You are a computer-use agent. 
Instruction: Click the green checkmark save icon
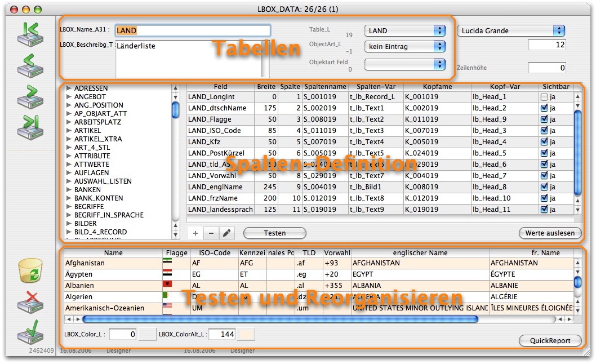coord(30,332)
